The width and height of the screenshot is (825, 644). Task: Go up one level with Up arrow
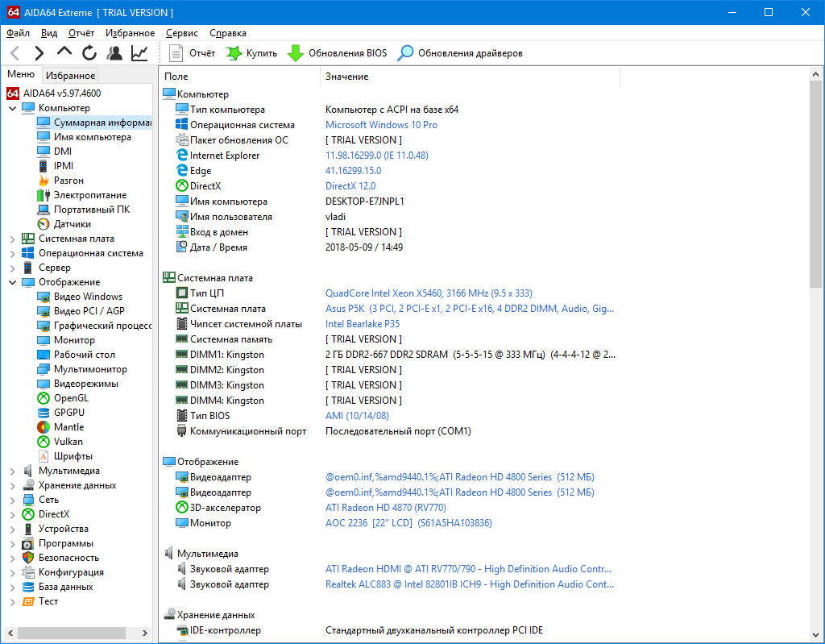coord(64,53)
